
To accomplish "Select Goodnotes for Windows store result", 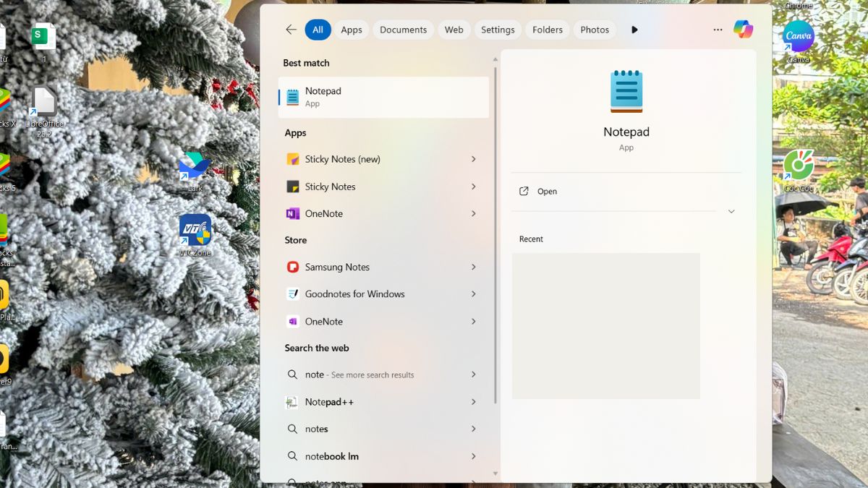I will [x=383, y=294].
